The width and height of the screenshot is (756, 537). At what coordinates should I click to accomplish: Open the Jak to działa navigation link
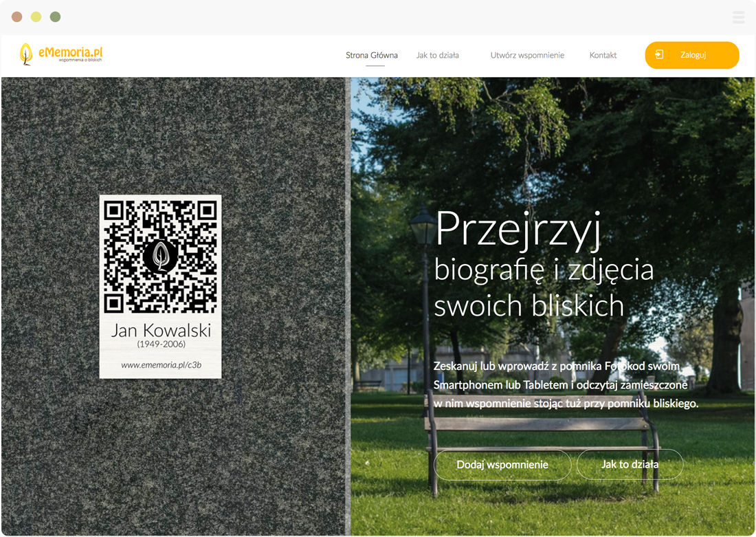click(438, 55)
